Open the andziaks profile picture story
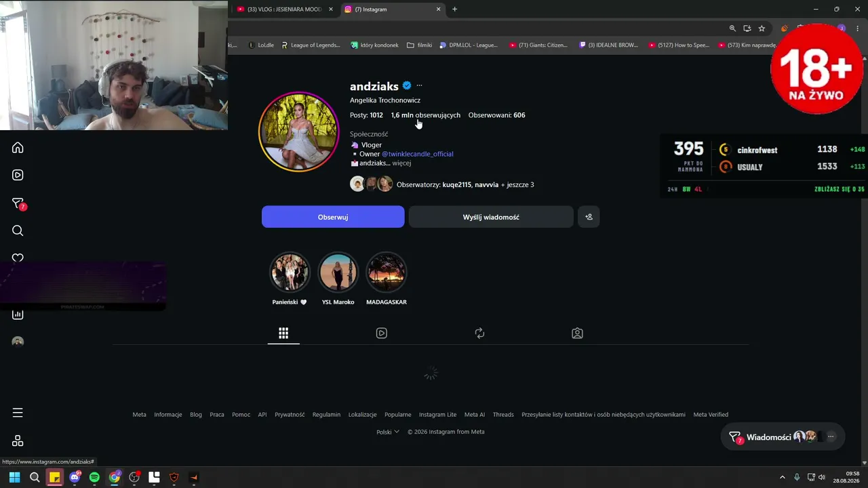This screenshot has width=868, height=488. click(x=298, y=131)
